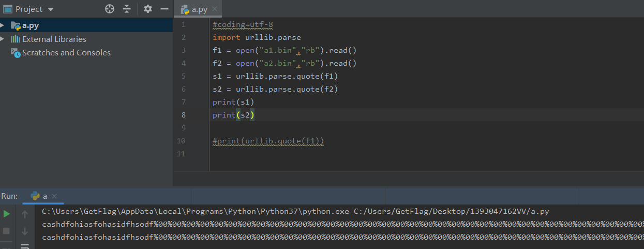Click the External Libraries bar-chart icon
Image resolution: width=644 pixels, height=249 pixels.
tap(16, 39)
